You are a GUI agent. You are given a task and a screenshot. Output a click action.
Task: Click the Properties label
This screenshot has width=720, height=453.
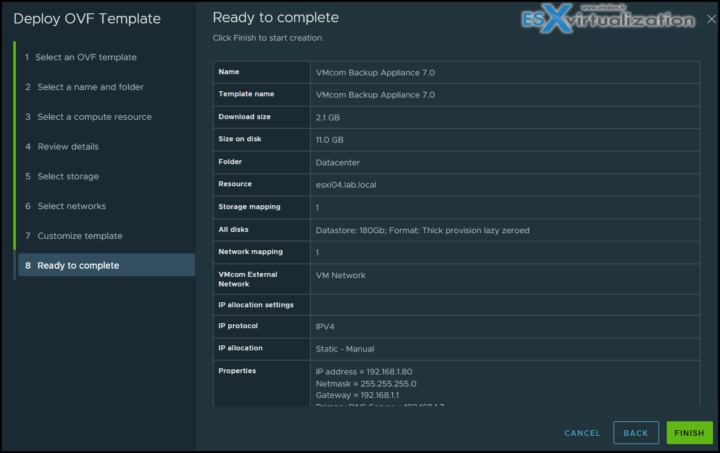pyautogui.click(x=237, y=371)
